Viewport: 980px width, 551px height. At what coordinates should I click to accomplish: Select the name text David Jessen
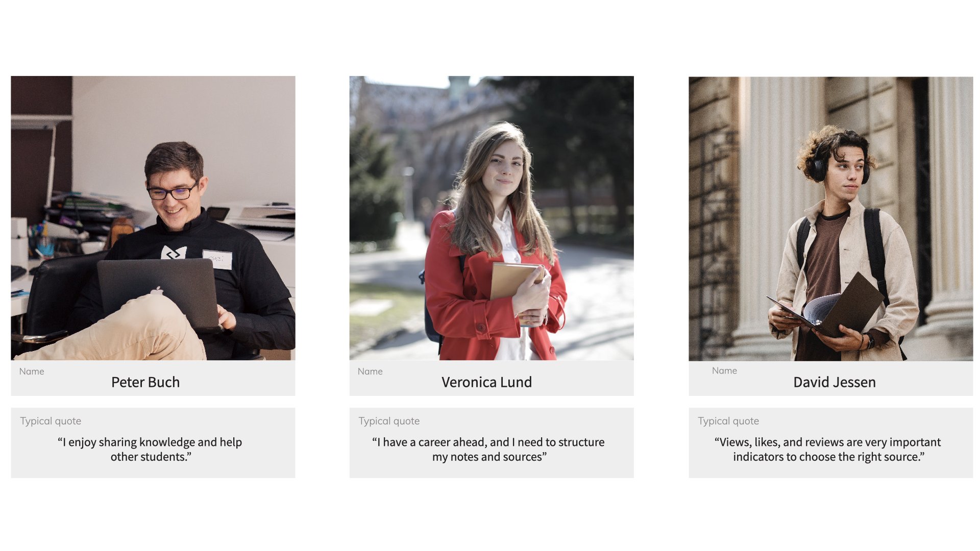834,382
